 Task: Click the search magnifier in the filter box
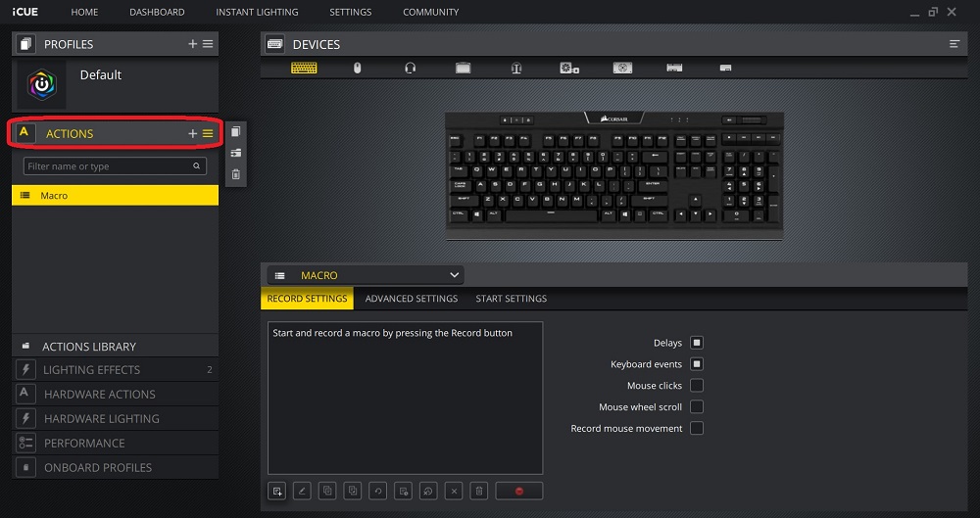196,165
